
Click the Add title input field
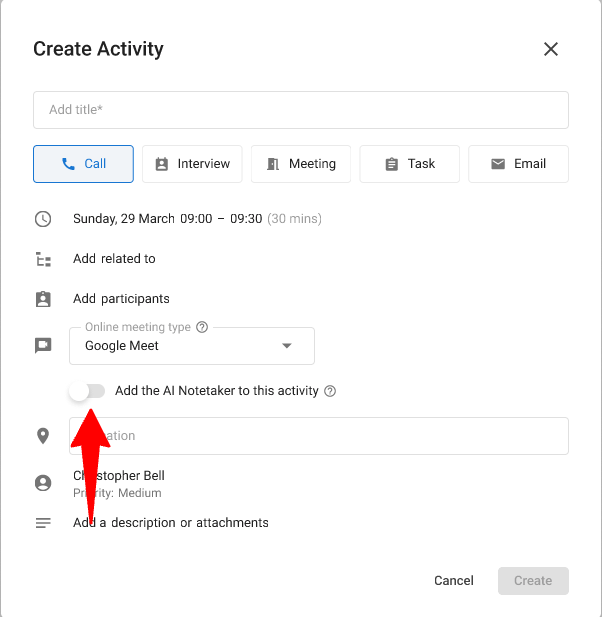tap(301, 110)
